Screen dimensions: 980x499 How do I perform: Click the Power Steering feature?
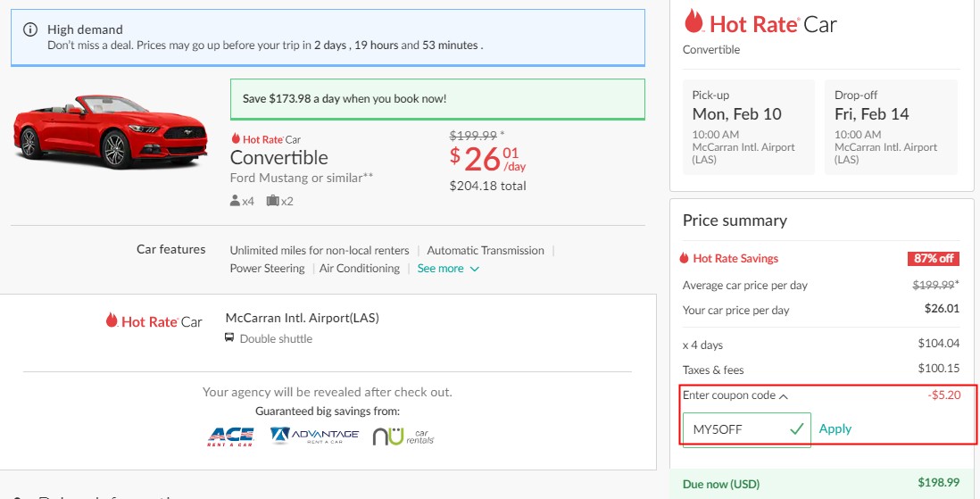pyautogui.click(x=267, y=269)
